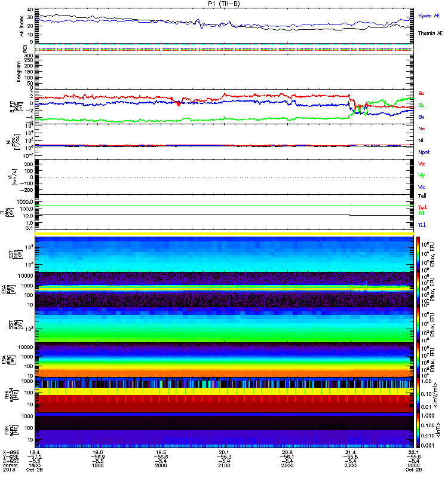Viewport: 448px width, 478px height.
Task: Click the plot title "P1 (TH-B)"
Action: click(x=224, y=4)
